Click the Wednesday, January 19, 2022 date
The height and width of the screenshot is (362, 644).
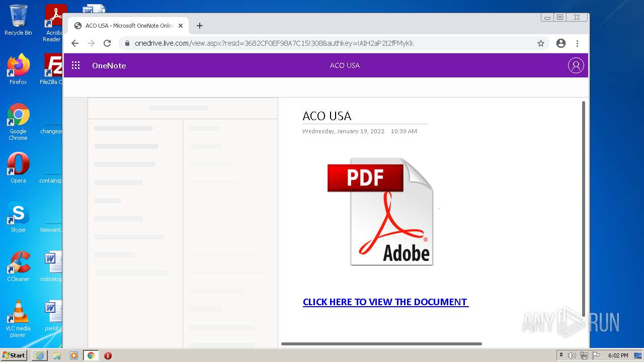pyautogui.click(x=343, y=131)
